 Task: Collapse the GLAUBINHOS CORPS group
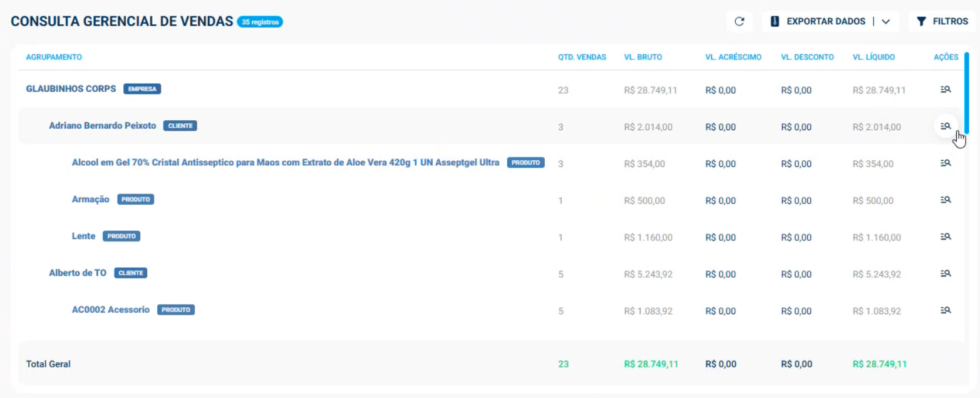tap(71, 89)
